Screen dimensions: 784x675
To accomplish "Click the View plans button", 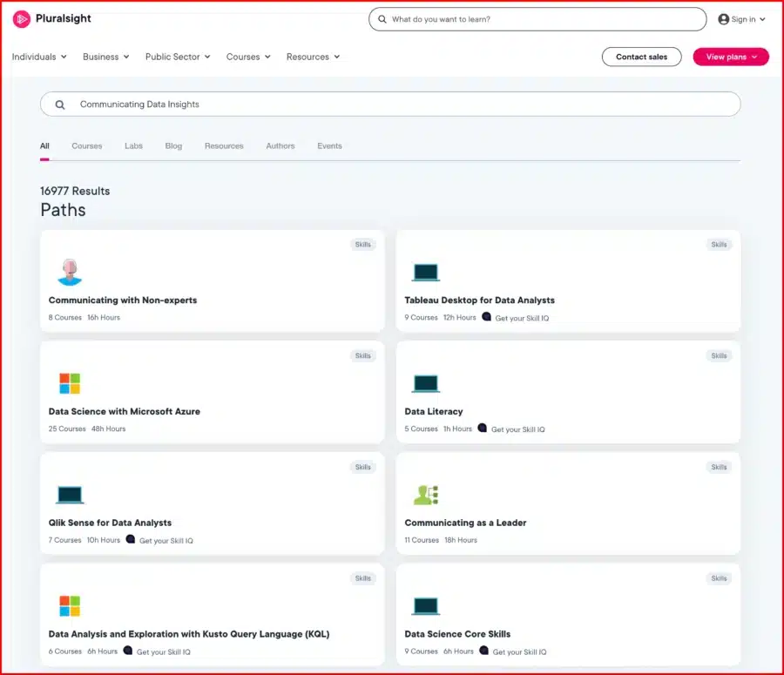I will pos(730,56).
